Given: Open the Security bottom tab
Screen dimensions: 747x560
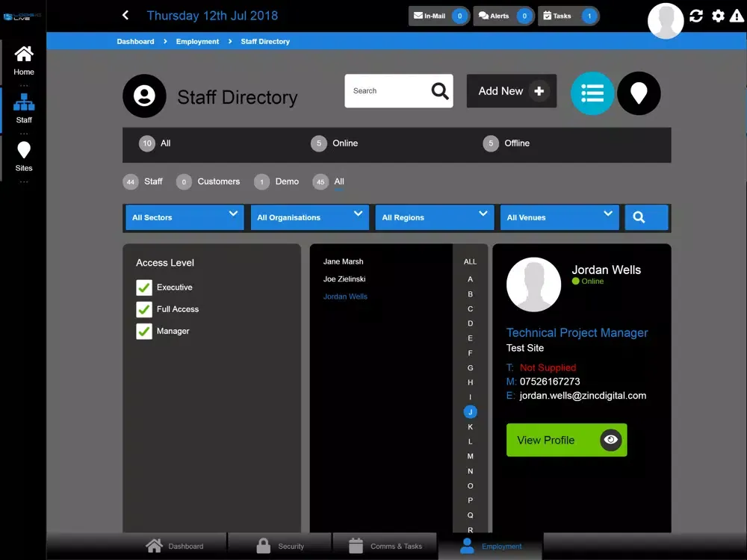Looking at the screenshot, I should (280, 547).
